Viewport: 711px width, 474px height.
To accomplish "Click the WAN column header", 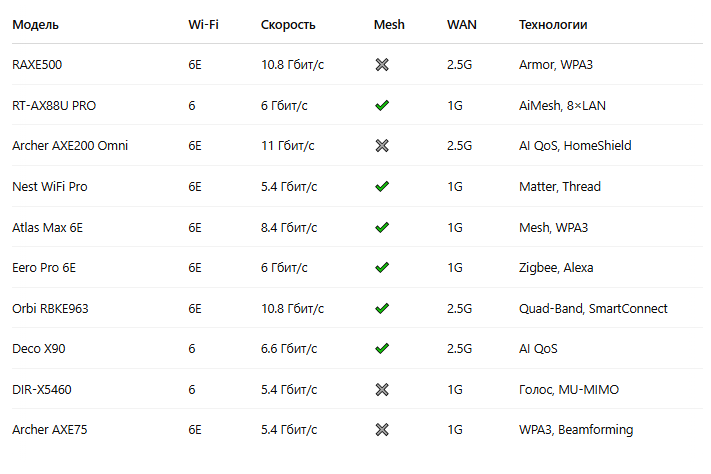I will click(461, 25).
